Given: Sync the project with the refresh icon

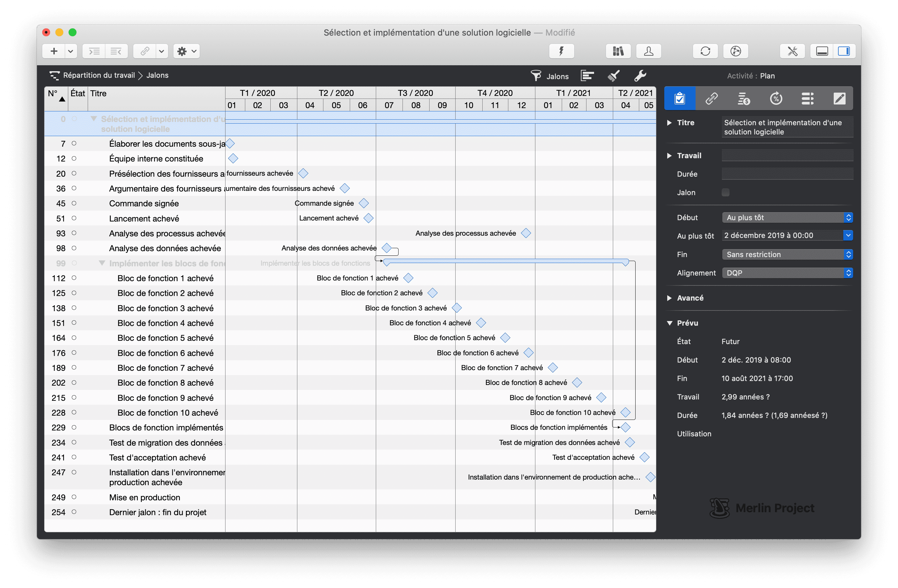Looking at the screenshot, I should pos(705,51).
